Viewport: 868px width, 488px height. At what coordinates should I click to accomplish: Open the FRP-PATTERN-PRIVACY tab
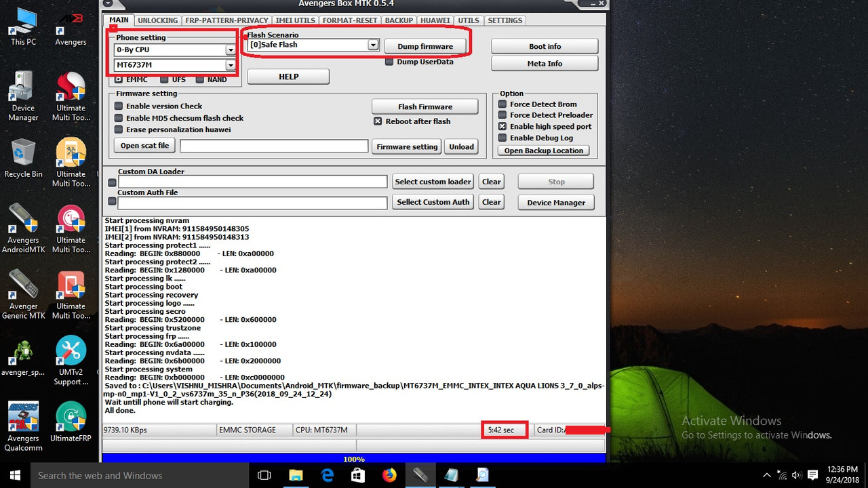[227, 20]
